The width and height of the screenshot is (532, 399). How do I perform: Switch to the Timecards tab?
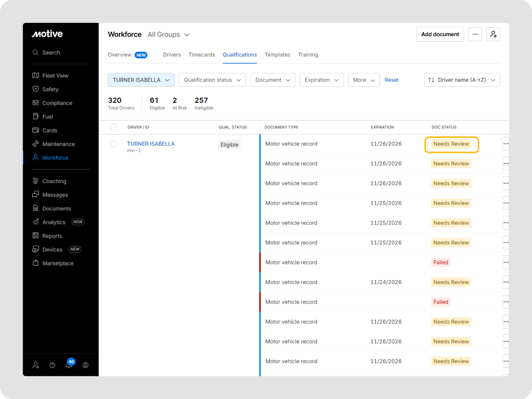pos(201,55)
